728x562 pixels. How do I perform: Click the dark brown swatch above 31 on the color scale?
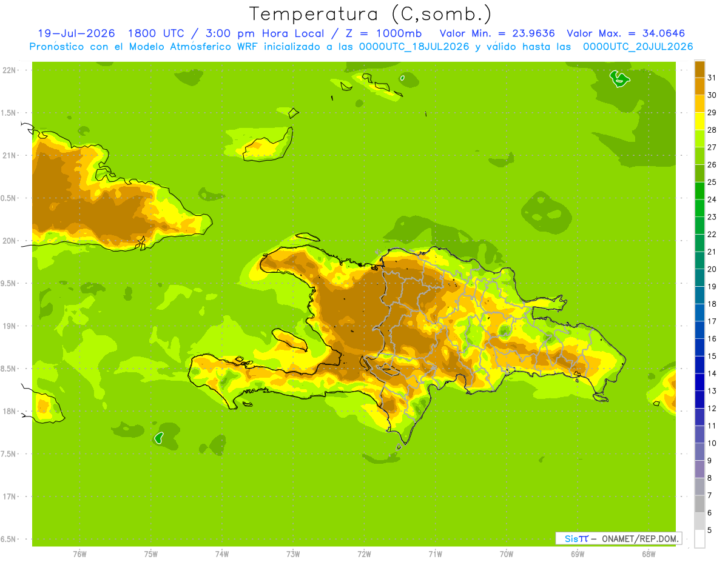click(x=699, y=69)
